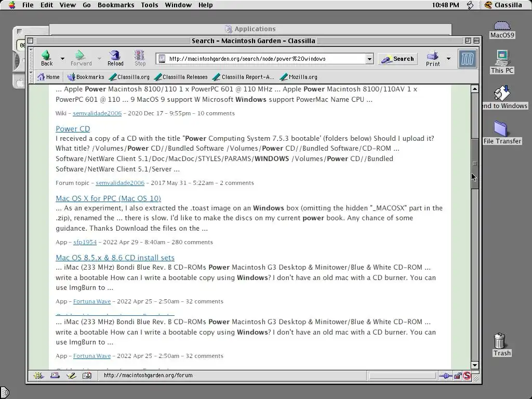Click the scrollbar down arrow
The width and height of the screenshot is (532, 399).
(x=475, y=365)
